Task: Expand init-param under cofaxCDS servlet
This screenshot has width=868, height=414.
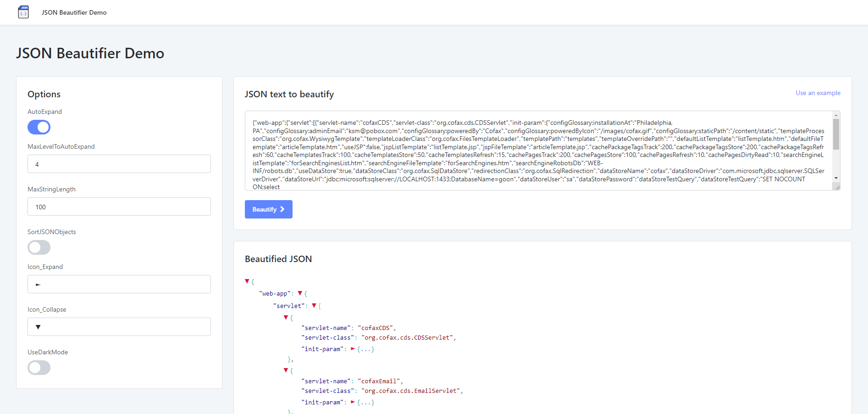Action: (x=353, y=349)
